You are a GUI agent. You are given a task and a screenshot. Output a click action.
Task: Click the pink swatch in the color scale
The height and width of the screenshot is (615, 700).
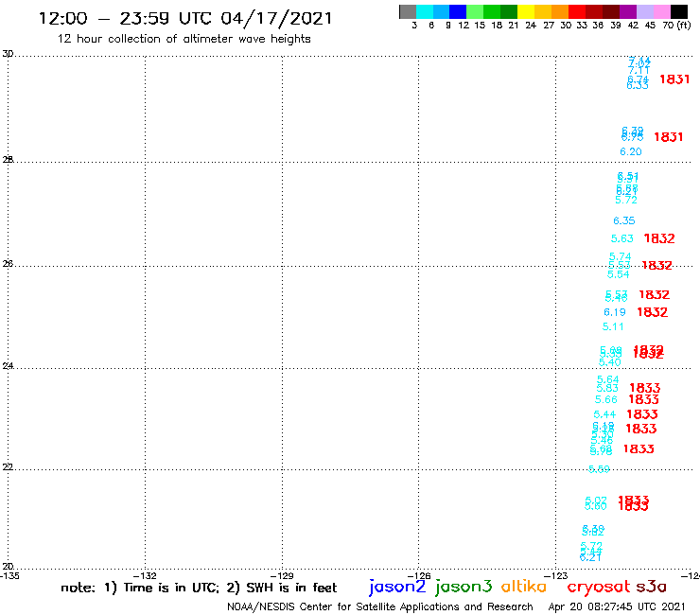(x=662, y=11)
